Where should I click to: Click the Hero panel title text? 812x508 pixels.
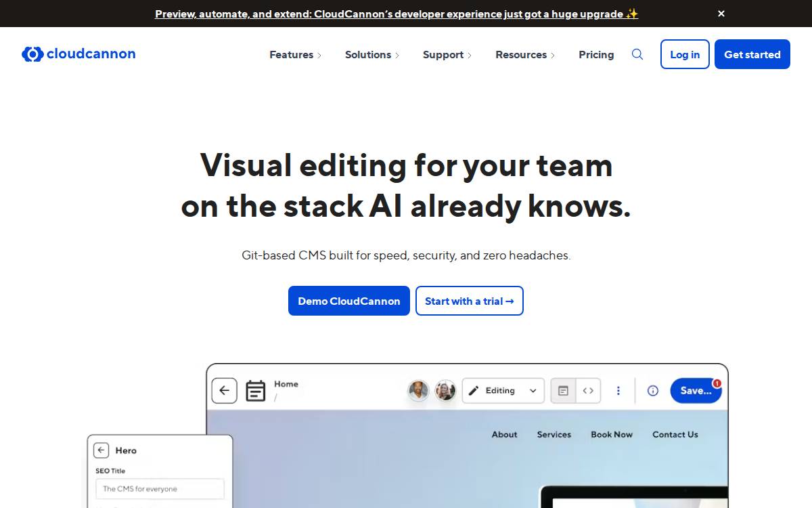(x=126, y=450)
